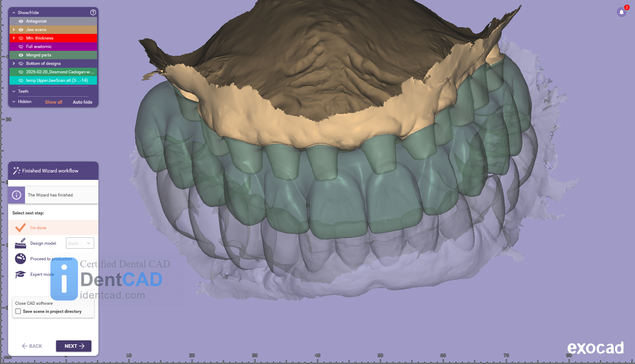Click the Auto hide option
The image size is (635, 364).
83,102
